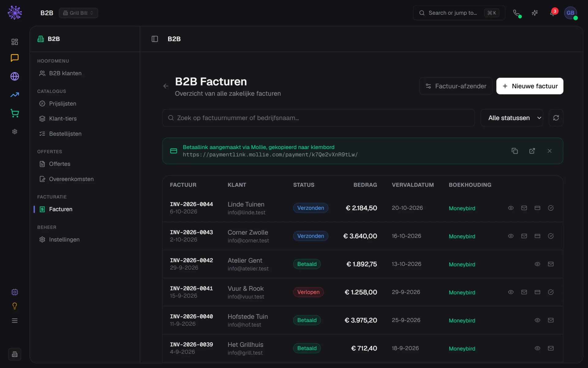Open notifications bell with badge 3

pos(553,13)
